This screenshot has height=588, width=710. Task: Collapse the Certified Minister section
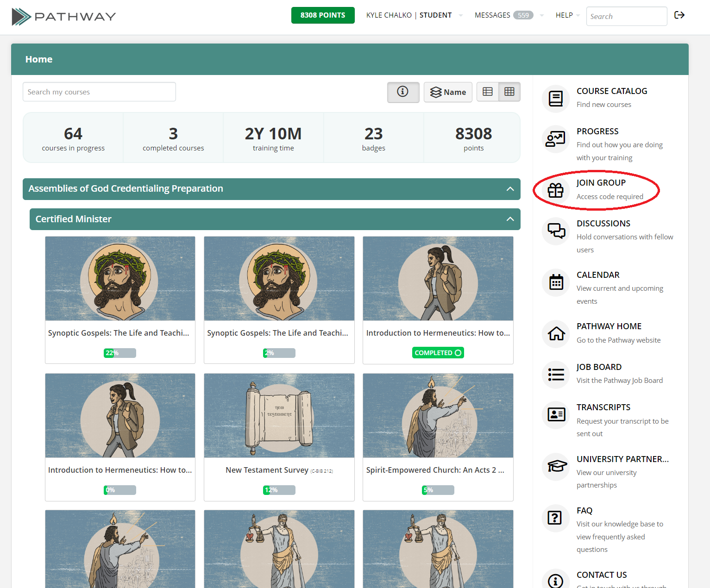coord(510,219)
